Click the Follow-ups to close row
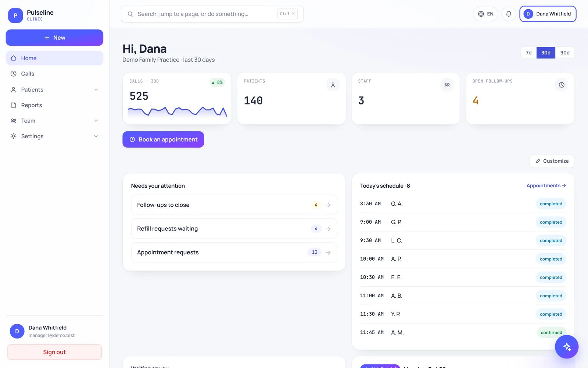 click(234, 205)
